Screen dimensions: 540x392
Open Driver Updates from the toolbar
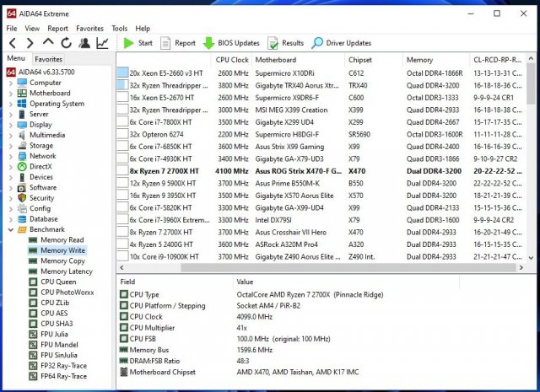coord(341,43)
